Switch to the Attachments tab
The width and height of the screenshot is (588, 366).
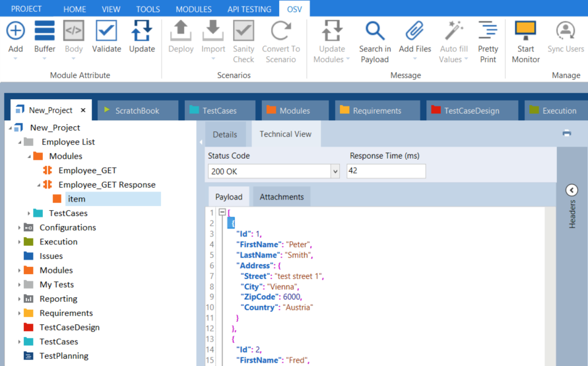click(282, 197)
